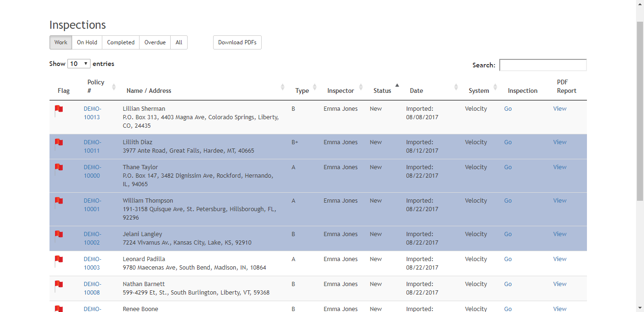Click the red flag for Jelani Langley
The image size is (644, 312).
[58, 235]
